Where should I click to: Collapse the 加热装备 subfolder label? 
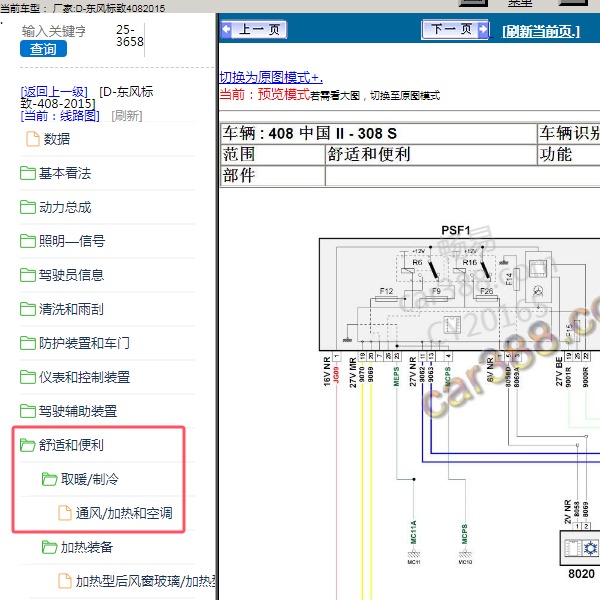[86, 547]
